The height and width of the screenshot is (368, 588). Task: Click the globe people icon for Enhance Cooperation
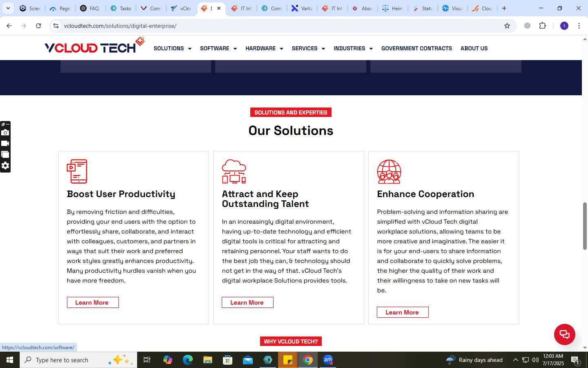click(389, 171)
